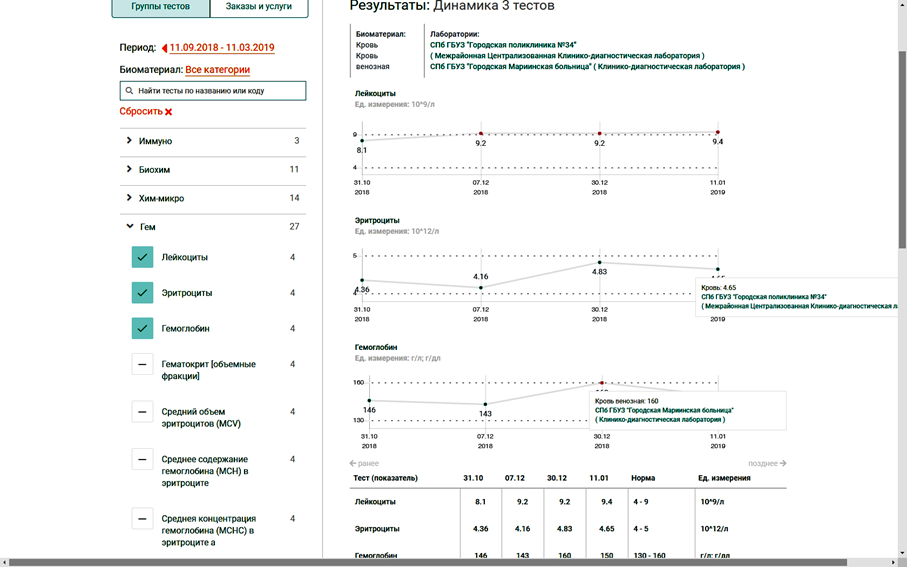
Task: Expand the Иммуно group
Action: click(213, 141)
